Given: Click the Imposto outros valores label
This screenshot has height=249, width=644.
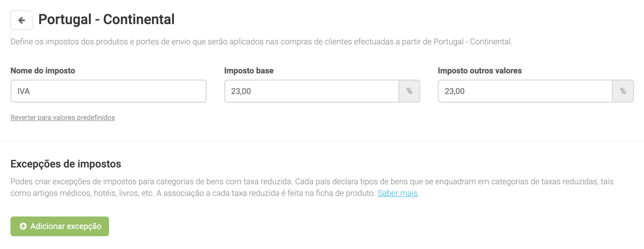Looking at the screenshot, I should pyautogui.click(x=480, y=71).
